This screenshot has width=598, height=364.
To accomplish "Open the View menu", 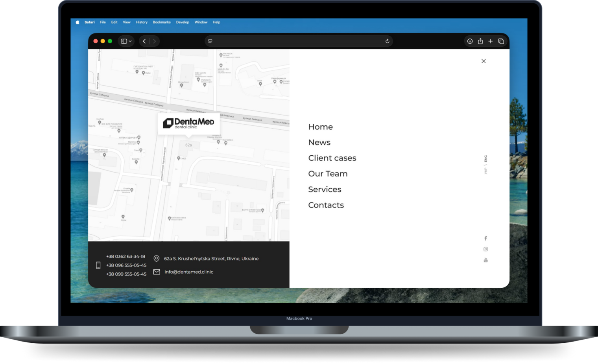I will tap(127, 22).
